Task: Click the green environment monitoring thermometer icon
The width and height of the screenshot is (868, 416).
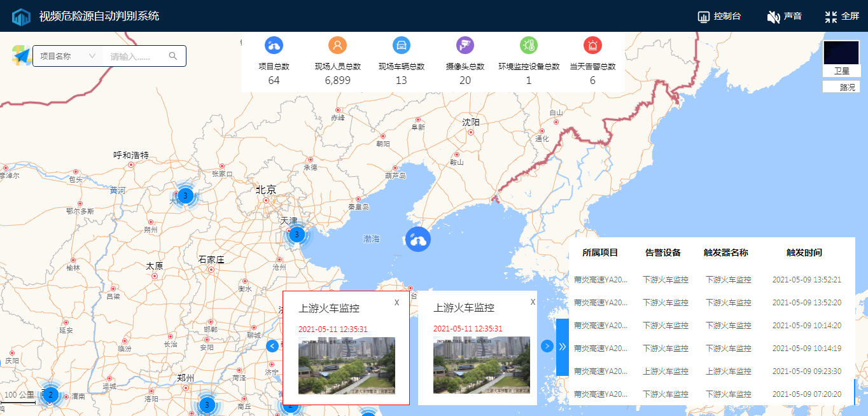Action: click(x=529, y=45)
